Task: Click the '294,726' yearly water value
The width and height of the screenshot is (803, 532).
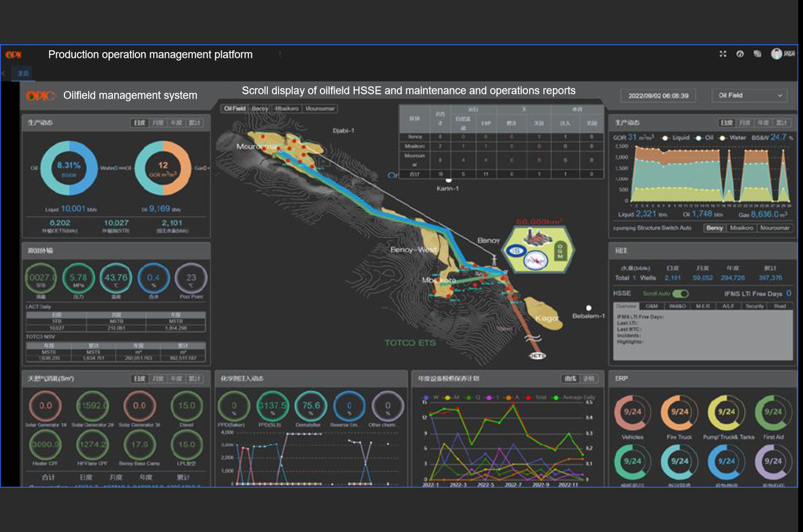Action: [733, 278]
